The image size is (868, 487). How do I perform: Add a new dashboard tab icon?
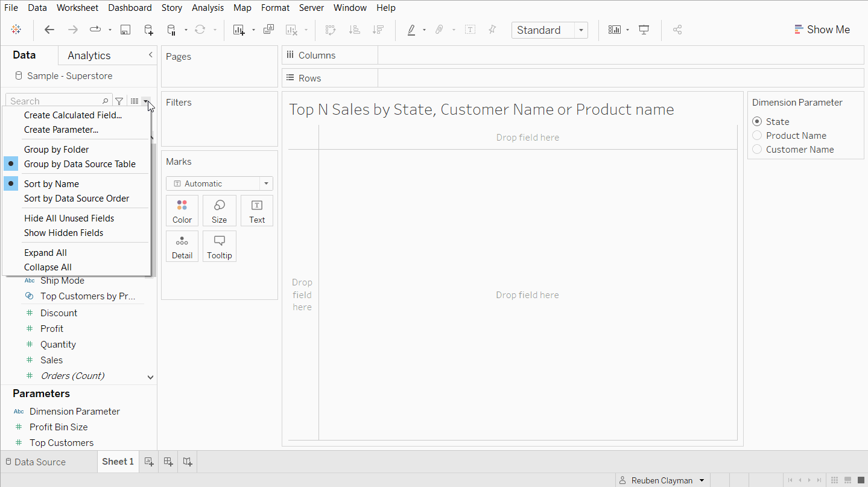[168, 462]
